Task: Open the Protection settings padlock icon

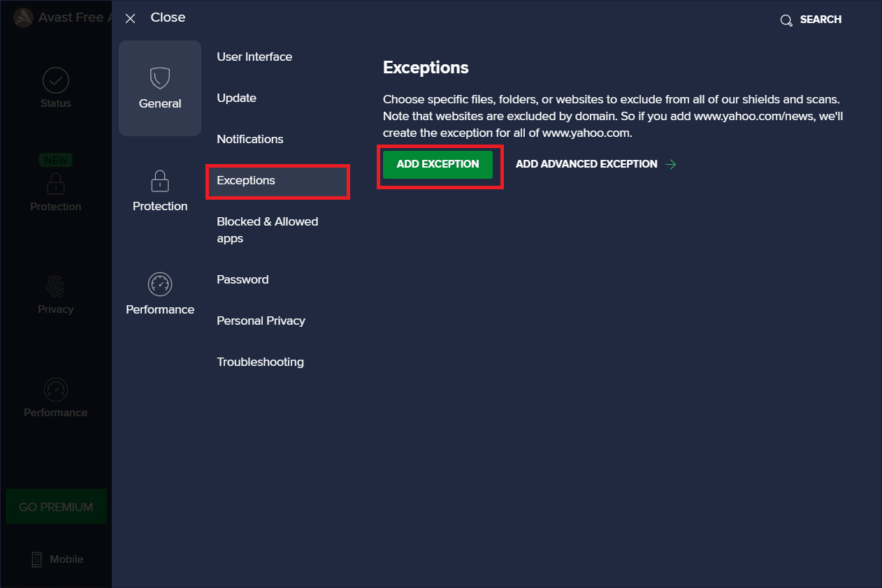Action: [x=159, y=180]
